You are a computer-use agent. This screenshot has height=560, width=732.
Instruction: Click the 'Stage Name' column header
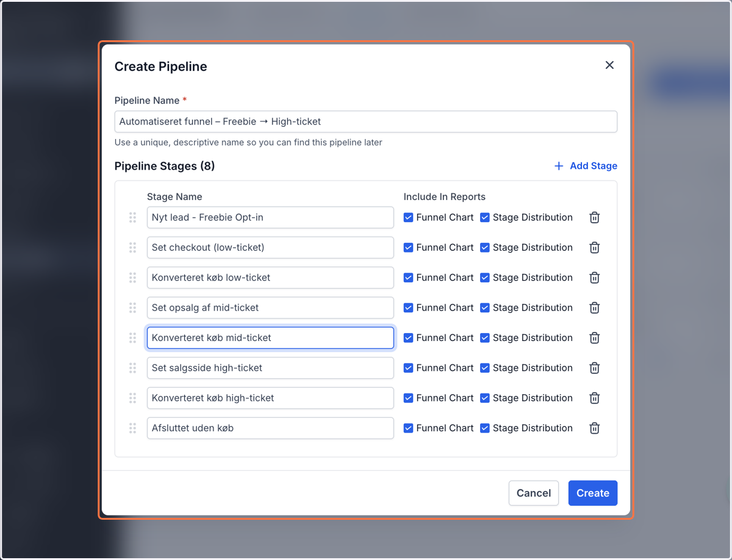click(174, 197)
